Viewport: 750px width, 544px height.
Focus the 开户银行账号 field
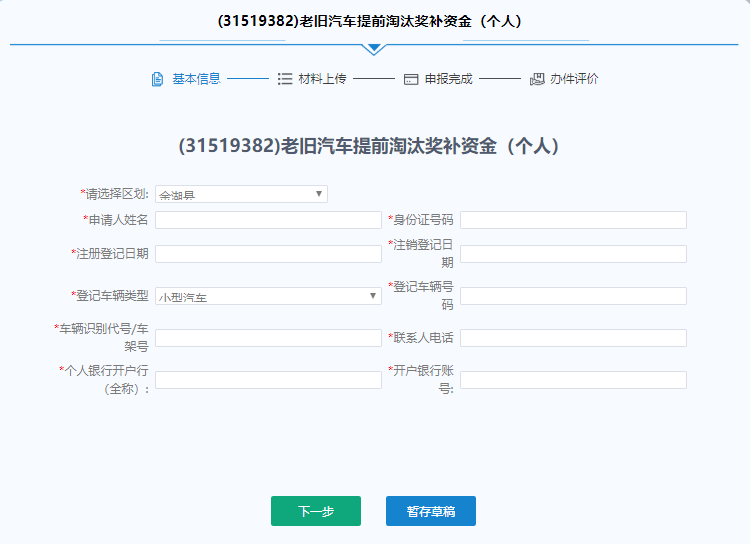pos(573,380)
